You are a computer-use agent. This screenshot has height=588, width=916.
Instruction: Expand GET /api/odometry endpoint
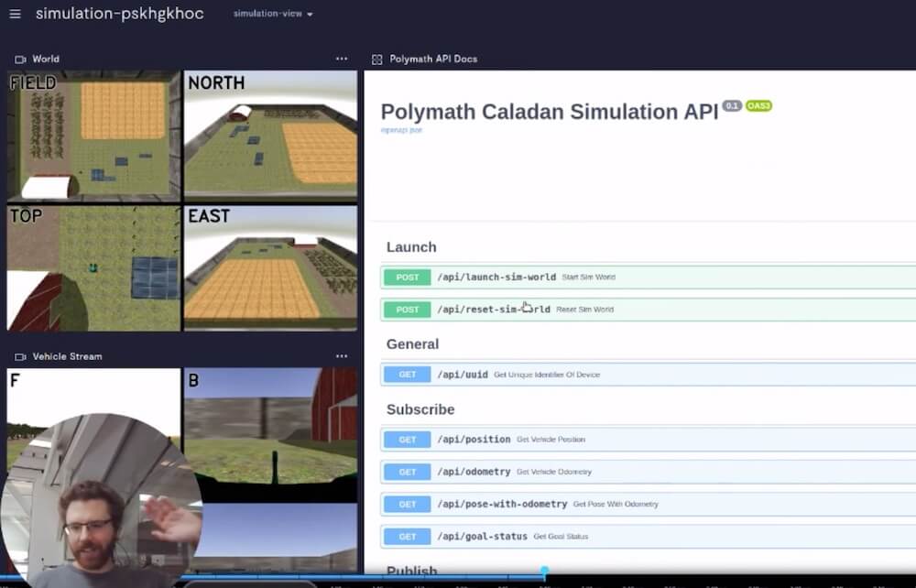(648, 472)
